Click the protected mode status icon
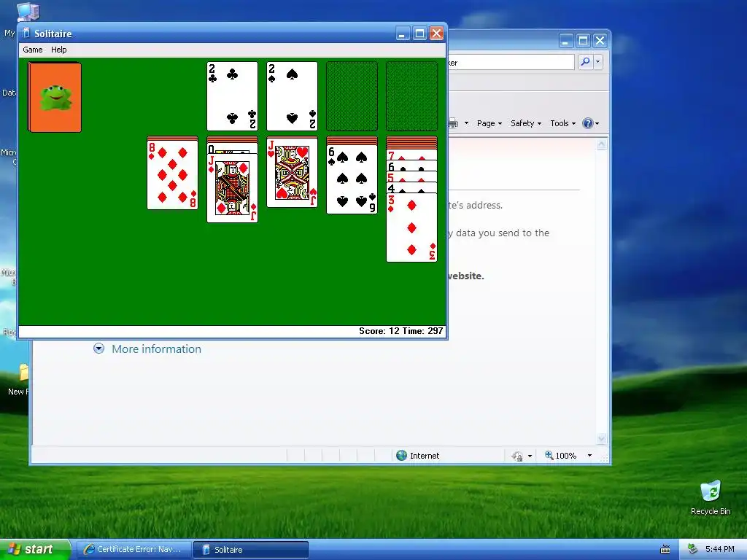Image resolution: width=747 pixels, height=560 pixels. click(517, 456)
